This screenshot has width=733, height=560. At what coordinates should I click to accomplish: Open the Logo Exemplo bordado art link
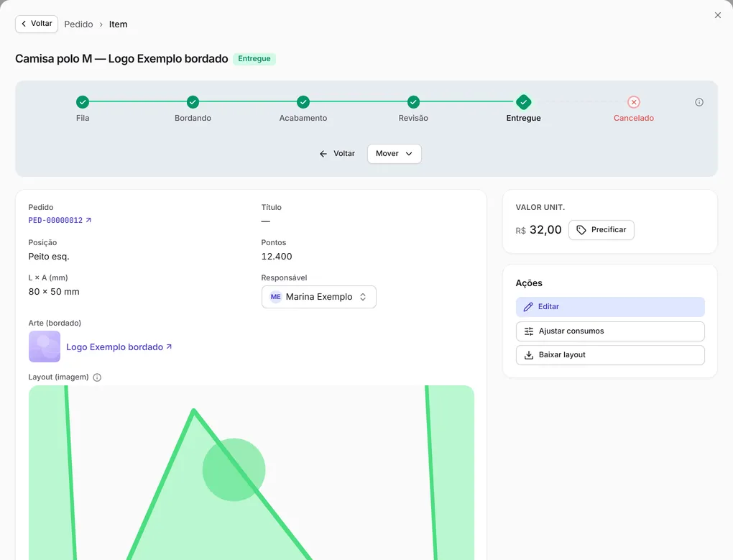(119, 346)
